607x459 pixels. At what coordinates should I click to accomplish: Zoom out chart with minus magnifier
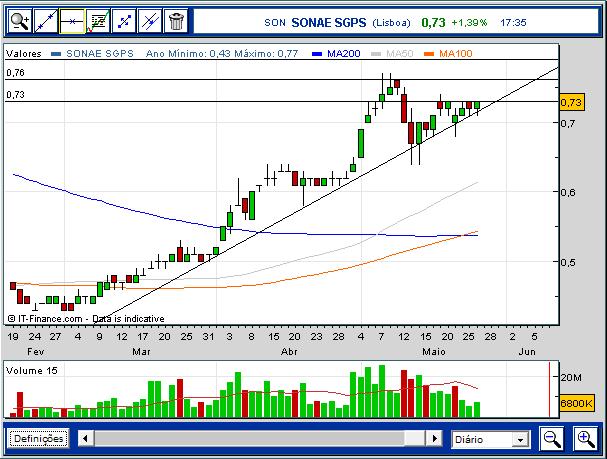click(552, 438)
